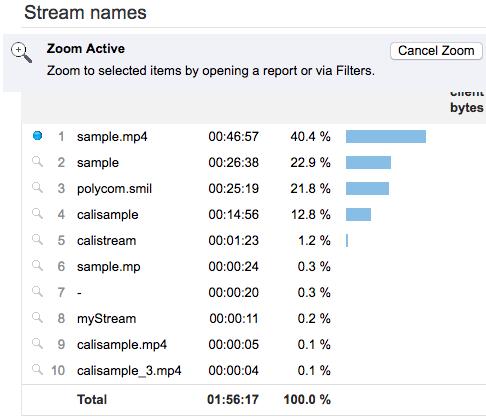Zoom into the sample stream row
The image size is (486, 417).
click(x=37, y=162)
